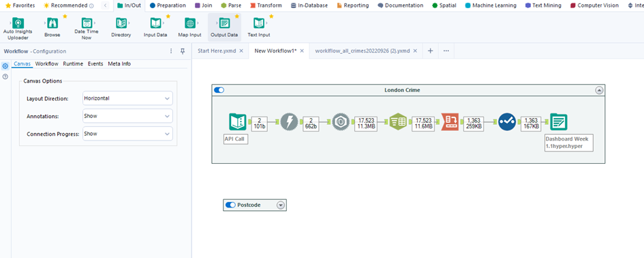644x258 pixels.
Task: Select the Date Time Now tool
Action: pos(87,28)
